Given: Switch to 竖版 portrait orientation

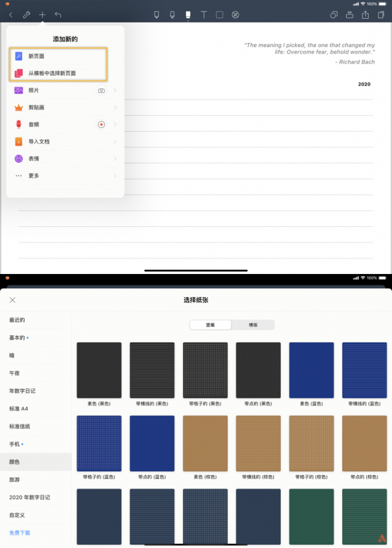Looking at the screenshot, I should tap(210, 324).
